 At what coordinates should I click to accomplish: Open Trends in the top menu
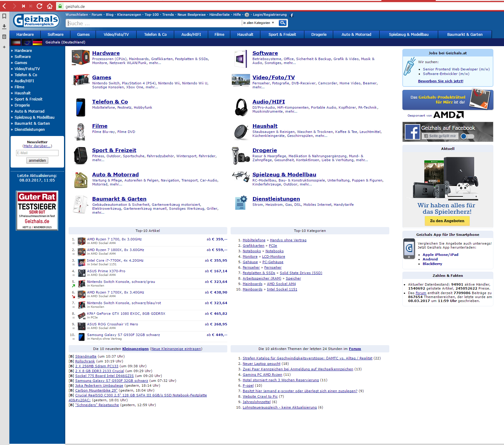click(x=168, y=15)
